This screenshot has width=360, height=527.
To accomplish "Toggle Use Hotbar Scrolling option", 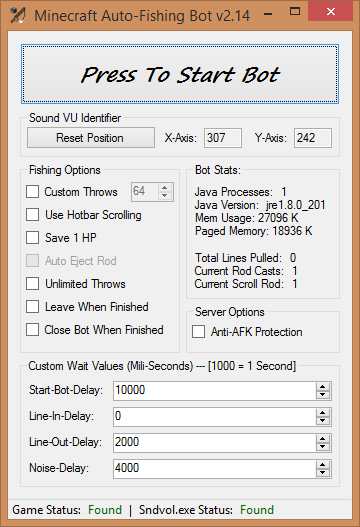I will (x=33, y=214).
